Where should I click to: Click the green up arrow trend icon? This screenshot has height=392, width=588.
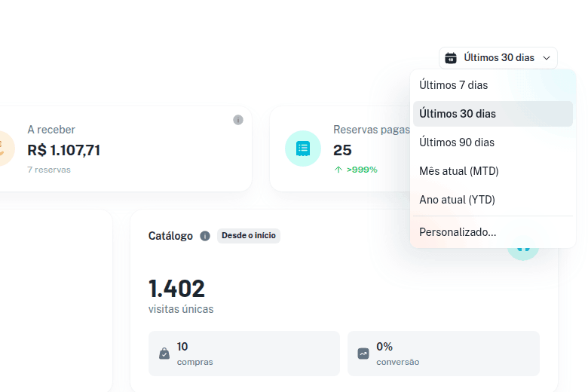(x=338, y=170)
